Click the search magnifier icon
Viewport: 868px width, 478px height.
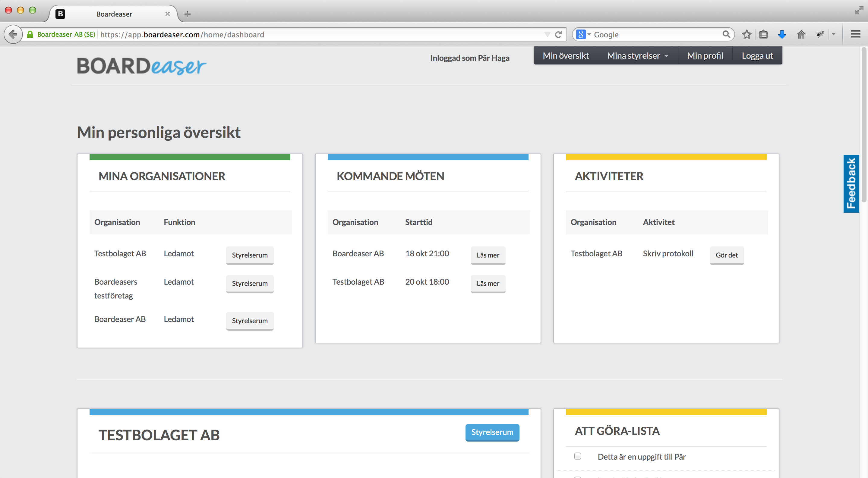tap(726, 34)
